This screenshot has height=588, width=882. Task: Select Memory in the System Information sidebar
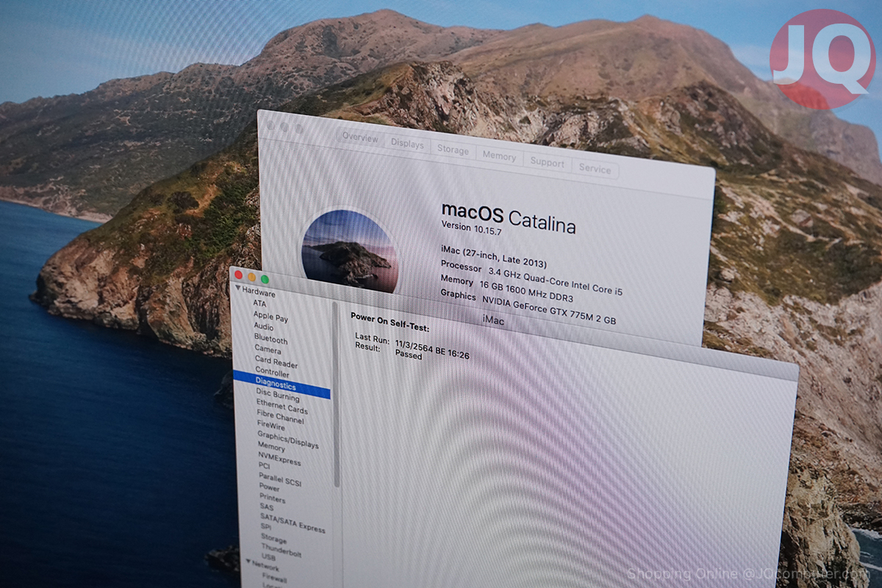pos(271,447)
